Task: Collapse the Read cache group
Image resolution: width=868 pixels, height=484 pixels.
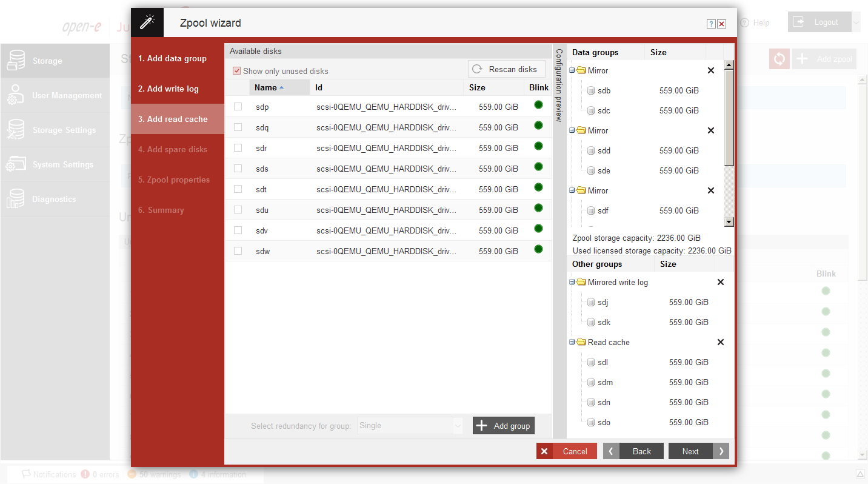Action: (x=572, y=342)
